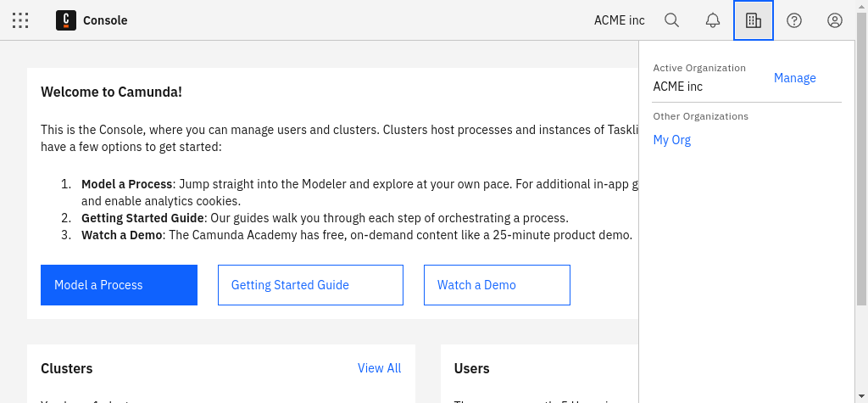Open the notifications bell
This screenshot has width=868, height=403.
[x=712, y=20]
